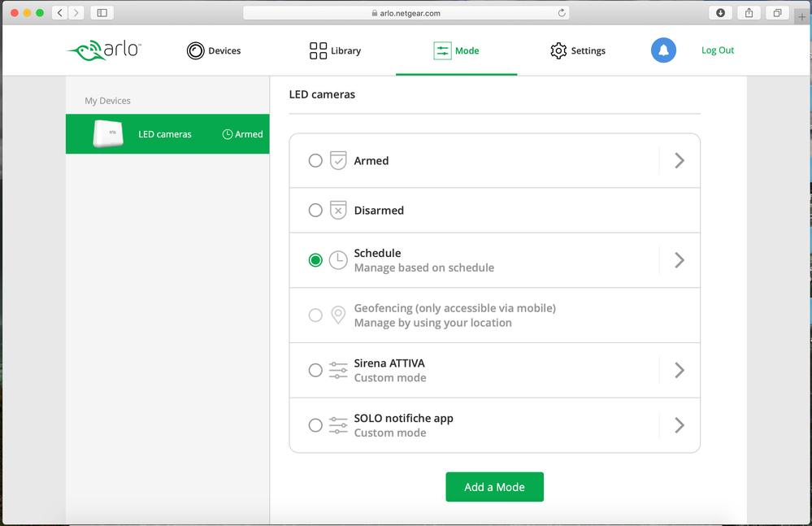Click 'Manage by using your location' subtitle
Image resolution: width=812 pixels, height=526 pixels.
pos(433,323)
